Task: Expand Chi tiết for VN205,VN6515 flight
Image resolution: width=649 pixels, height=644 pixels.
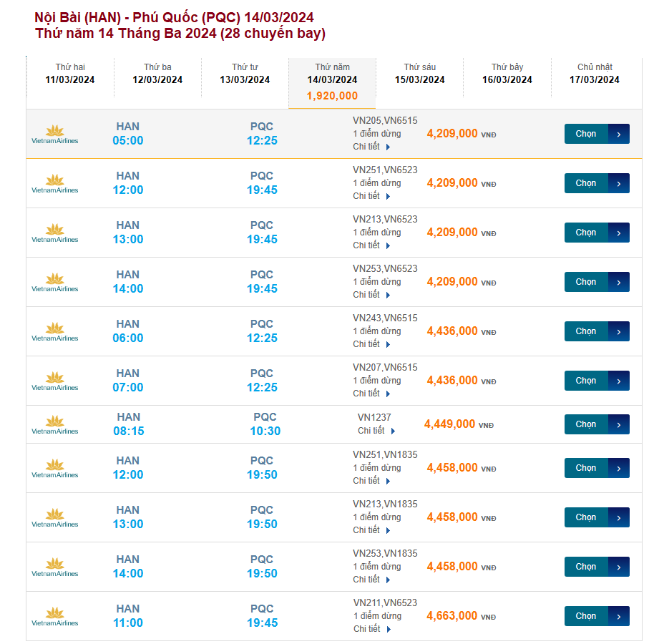Action: coord(371,147)
